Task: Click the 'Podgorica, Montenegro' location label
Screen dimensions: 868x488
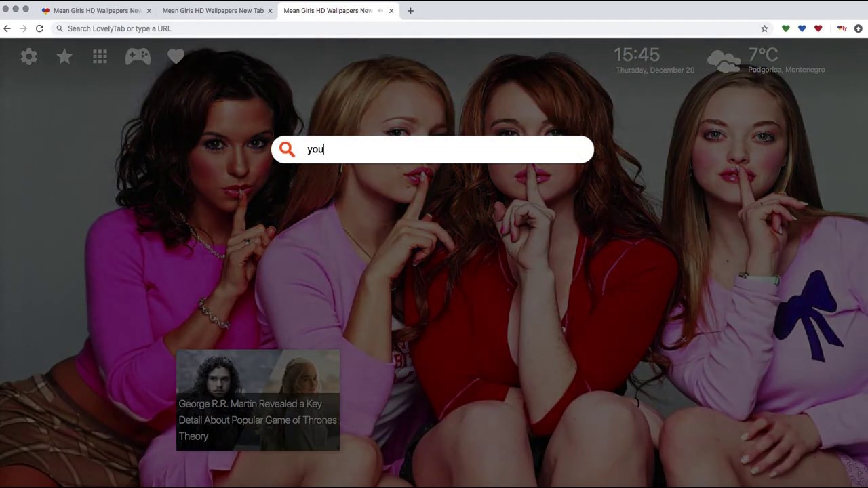Action: 787,70
